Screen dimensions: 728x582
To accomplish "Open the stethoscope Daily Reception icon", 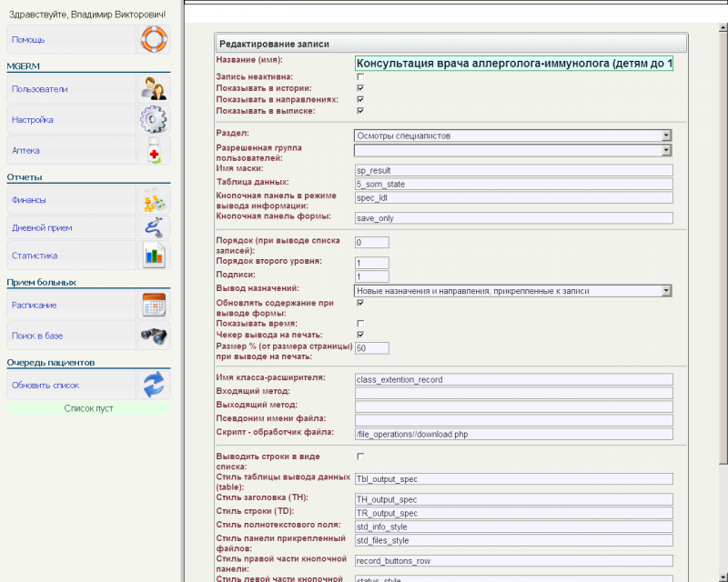I will (153, 227).
